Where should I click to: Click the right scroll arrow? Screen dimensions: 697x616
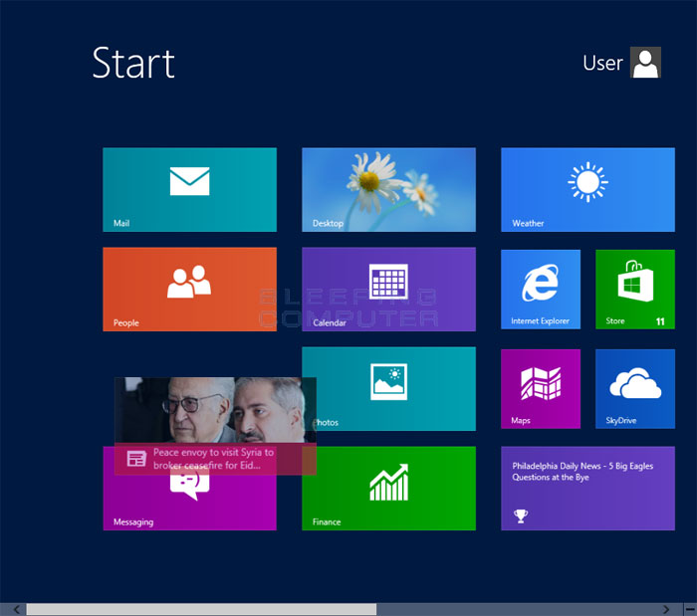coord(666,609)
